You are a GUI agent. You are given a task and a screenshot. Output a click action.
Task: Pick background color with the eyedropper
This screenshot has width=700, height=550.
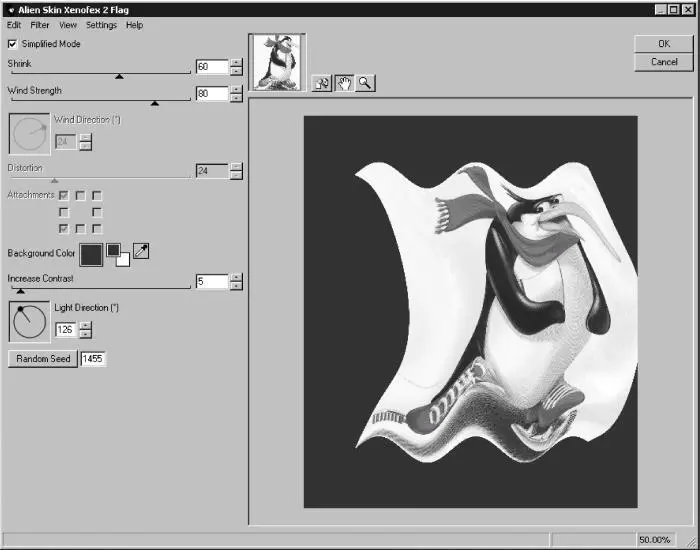(141, 251)
